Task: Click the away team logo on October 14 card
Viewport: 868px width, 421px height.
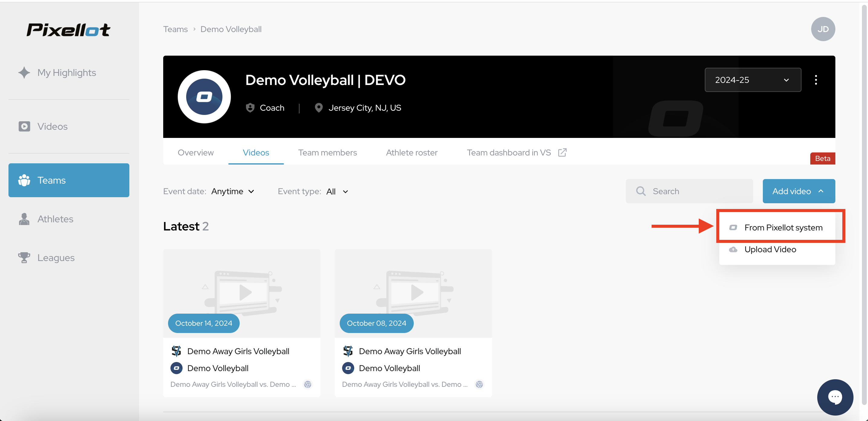Action: 176,351
